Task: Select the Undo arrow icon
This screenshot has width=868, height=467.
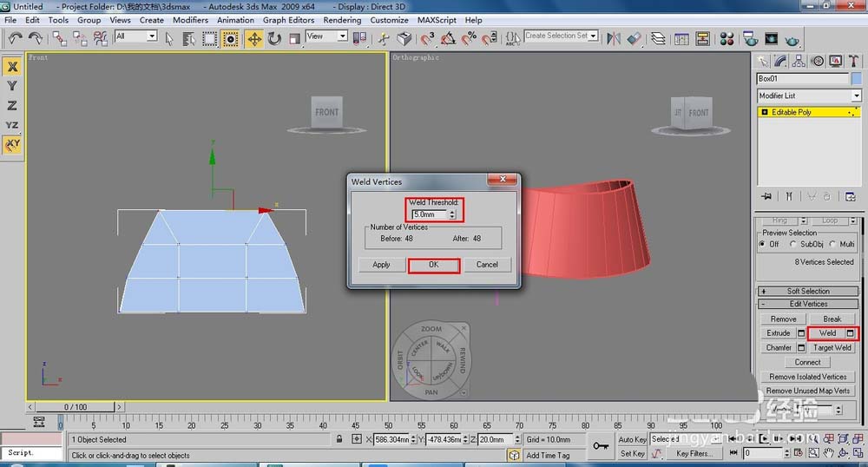Action: pos(16,39)
